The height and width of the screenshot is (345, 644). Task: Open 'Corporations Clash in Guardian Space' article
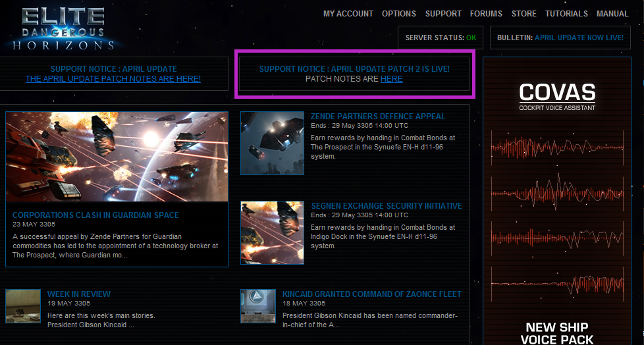[x=95, y=215]
